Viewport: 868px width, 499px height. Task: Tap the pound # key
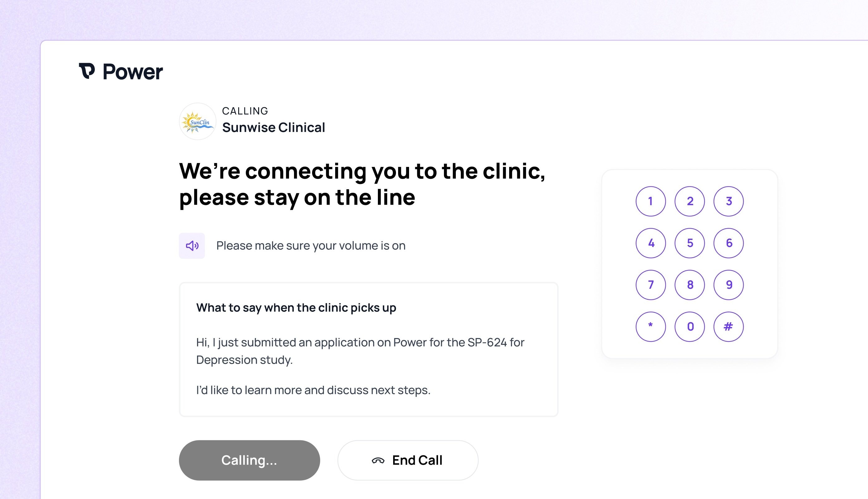click(729, 327)
